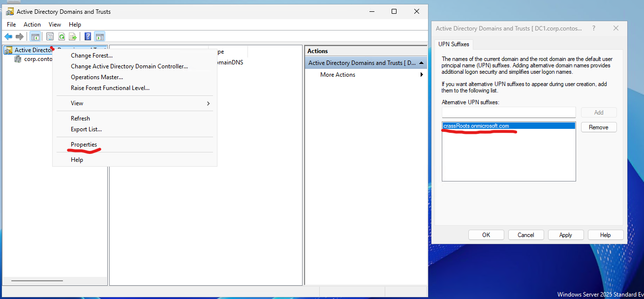Click the disabled Add button
The width and height of the screenshot is (644, 299).
point(599,113)
